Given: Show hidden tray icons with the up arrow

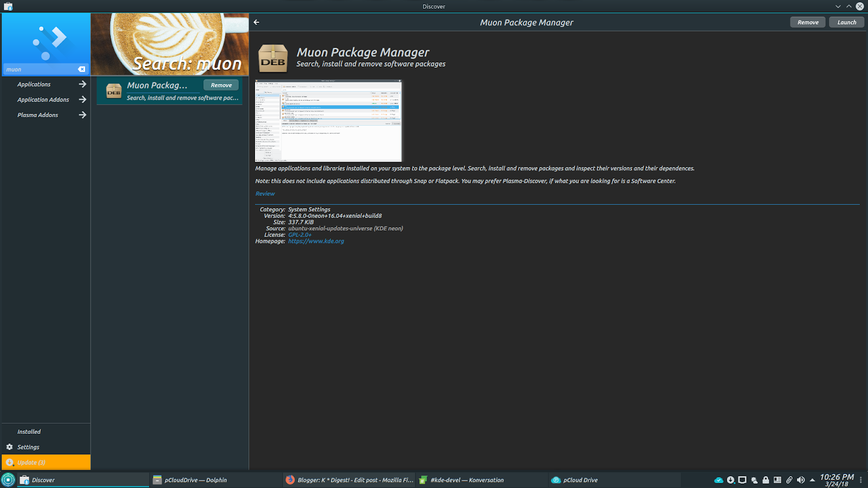Looking at the screenshot, I should click(812, 480).
